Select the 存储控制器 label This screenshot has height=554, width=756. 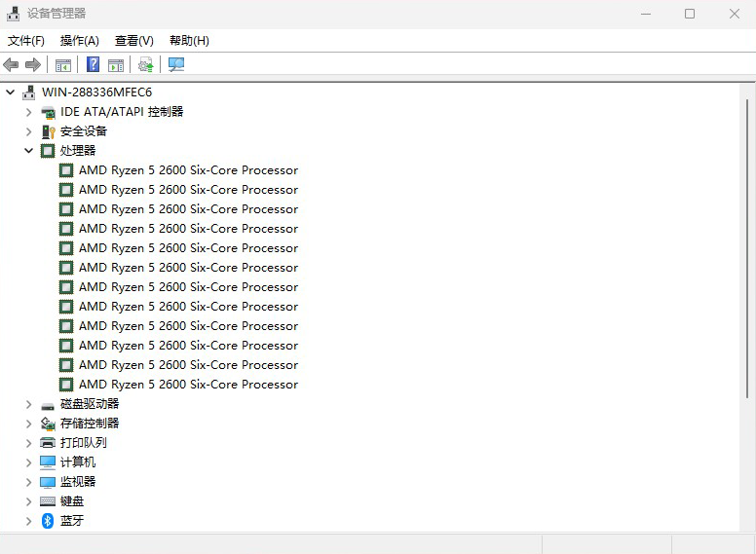[90, 424]
